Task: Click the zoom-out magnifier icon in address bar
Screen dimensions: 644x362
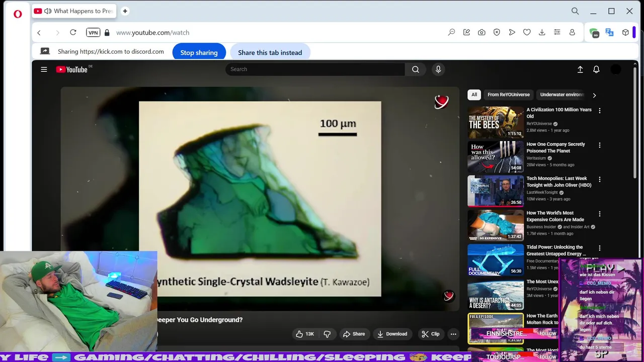Action: point(451,32)
